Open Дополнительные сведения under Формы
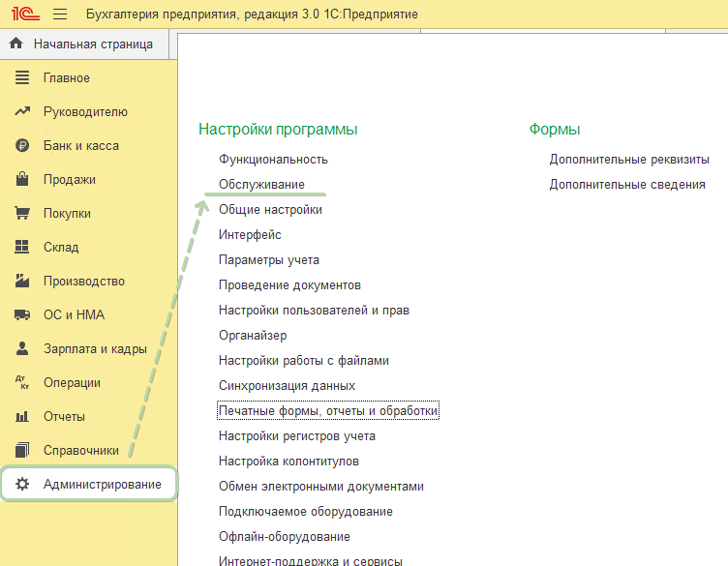This screenshot has height=566, width=728. click(x=627, y=184)
